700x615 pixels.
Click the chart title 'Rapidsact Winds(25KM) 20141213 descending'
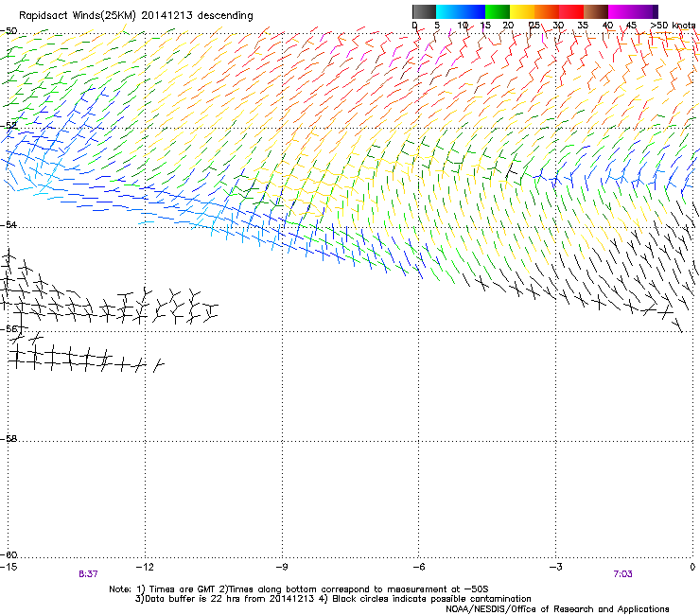click(135, 16)
